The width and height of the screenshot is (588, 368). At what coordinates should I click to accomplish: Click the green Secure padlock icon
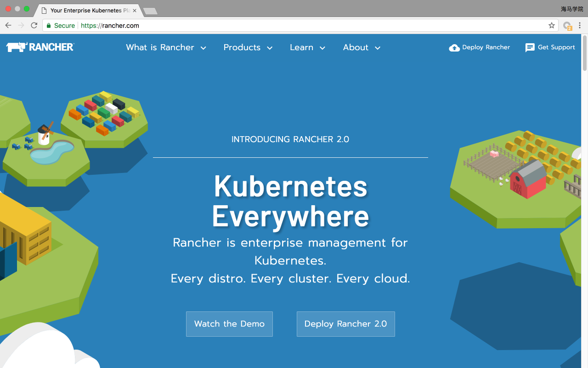coord(49,25)
